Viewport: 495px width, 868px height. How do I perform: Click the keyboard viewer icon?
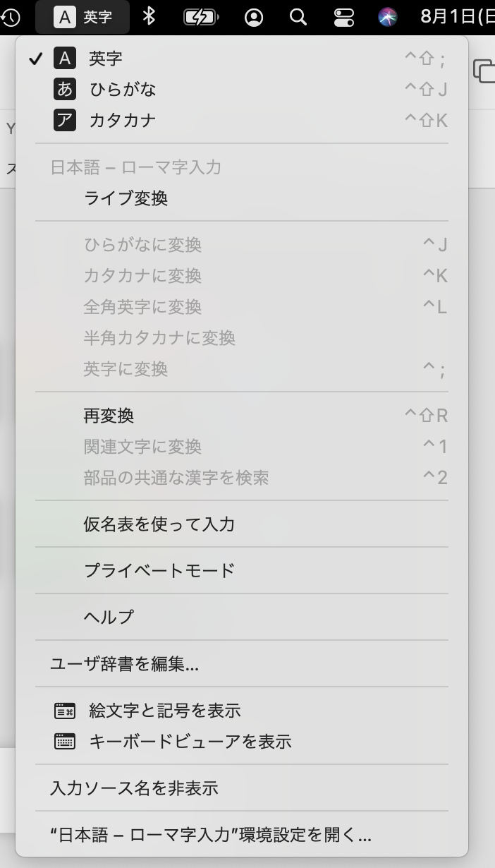[65, 742]
